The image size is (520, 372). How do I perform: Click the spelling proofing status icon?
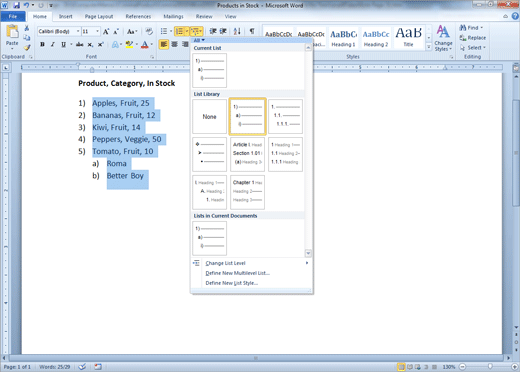(x=82, y=367)
